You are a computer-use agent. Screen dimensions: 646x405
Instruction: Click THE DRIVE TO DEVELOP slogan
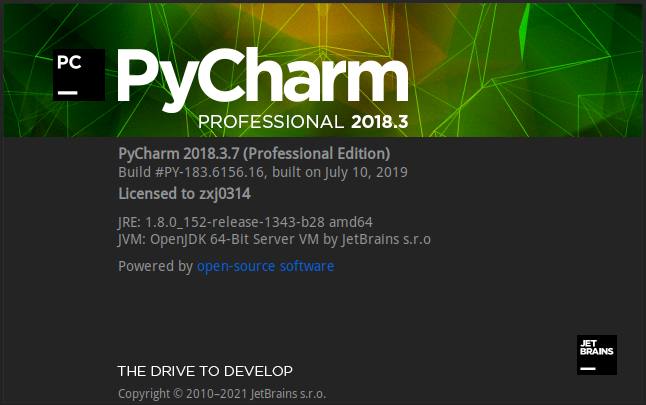tap(205, 371)
